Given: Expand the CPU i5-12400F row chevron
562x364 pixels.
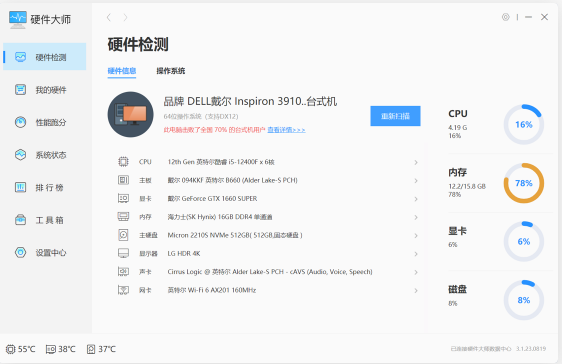Looking at the screenshot, I should (416, 162).
